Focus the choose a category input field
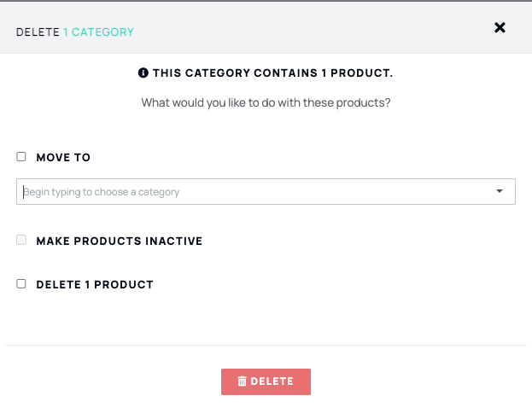The height and width of the screenshot is (413, 532). pos(266,192)
